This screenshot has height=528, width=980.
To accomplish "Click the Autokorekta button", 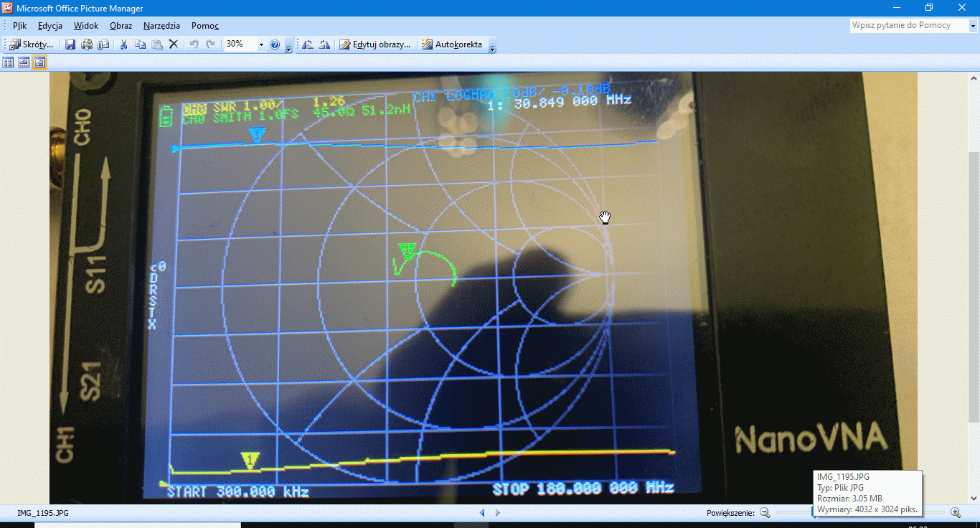I will point(452,44).
